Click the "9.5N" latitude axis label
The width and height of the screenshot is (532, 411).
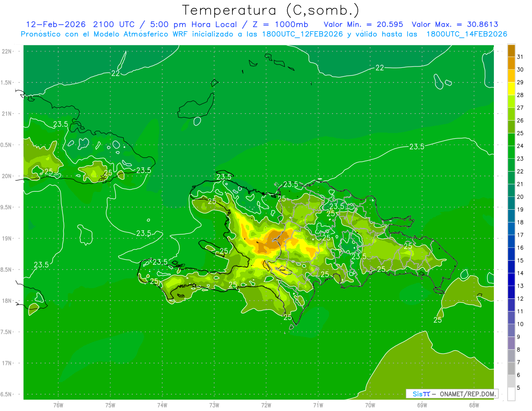7,207
